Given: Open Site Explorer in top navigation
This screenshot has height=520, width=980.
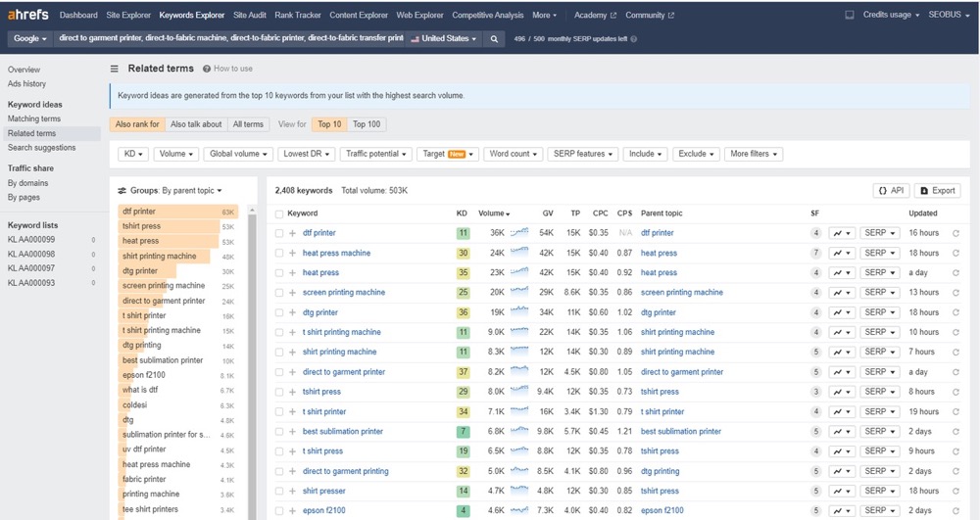Looking at the screenshot, I should pos(128,15).
